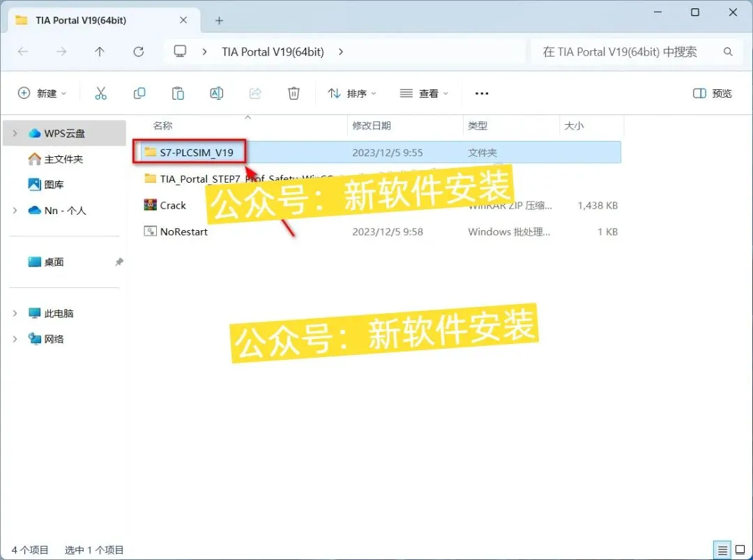The image size is (753, 560).
Task: Close the TIA Portal V19(64bit) tab
Action: click(183, 20)
